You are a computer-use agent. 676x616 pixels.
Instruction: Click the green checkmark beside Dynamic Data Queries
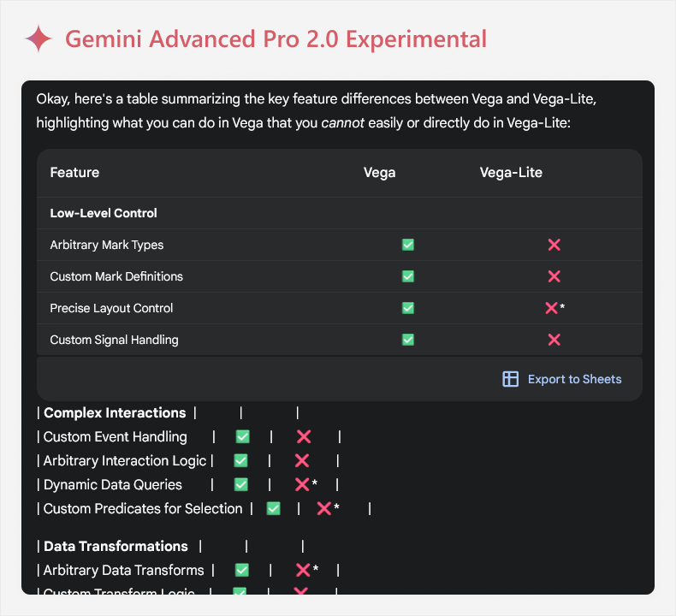(x=241, y=484)
